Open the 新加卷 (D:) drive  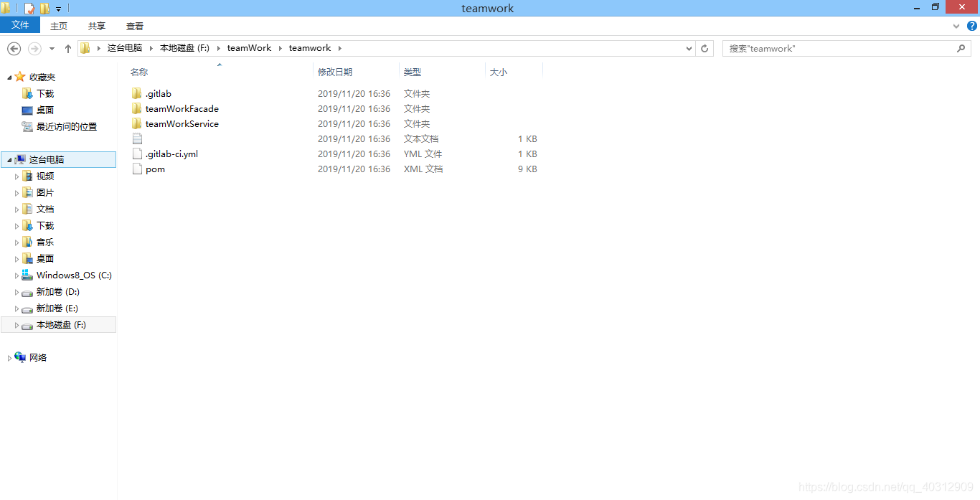[x=58, y=292]
